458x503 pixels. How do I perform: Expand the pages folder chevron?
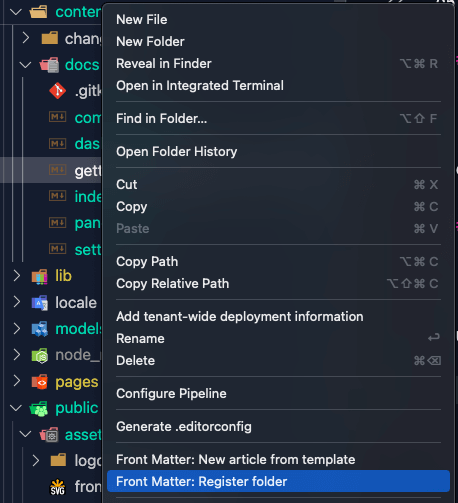[x=16, y=381]
